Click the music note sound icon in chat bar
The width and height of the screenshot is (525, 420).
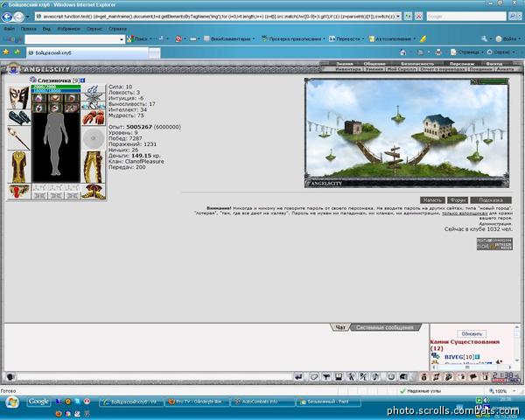click(x=375, y=377)
